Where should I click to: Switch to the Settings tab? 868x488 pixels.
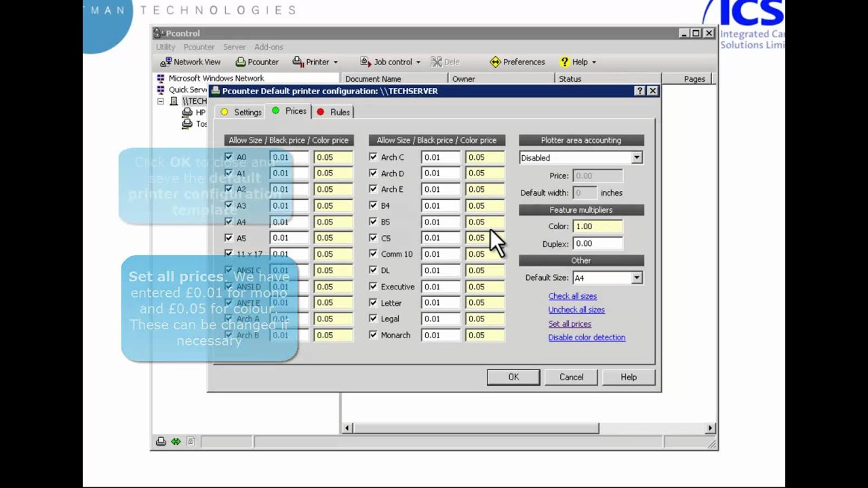(240, 112)
